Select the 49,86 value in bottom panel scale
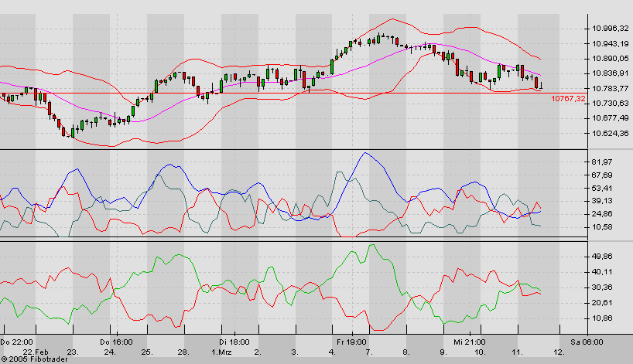633x364 pixels. click(601, 256)
